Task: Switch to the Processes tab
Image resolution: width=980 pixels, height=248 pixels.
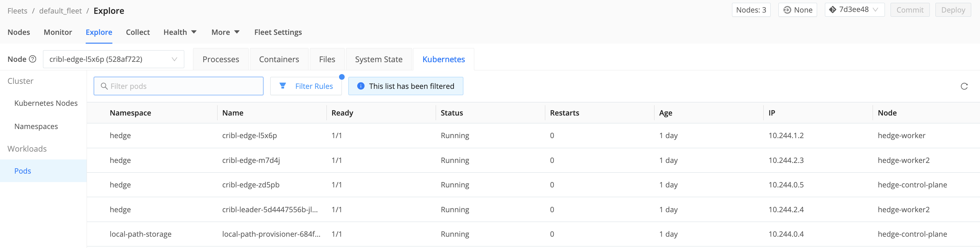Action: pos(221,59)
